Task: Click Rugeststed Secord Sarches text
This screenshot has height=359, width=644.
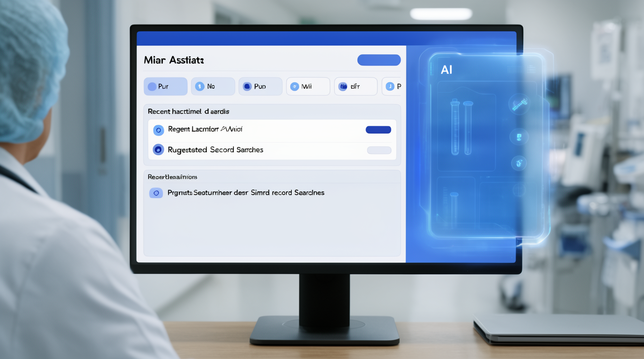Action: tap(215, 150)
